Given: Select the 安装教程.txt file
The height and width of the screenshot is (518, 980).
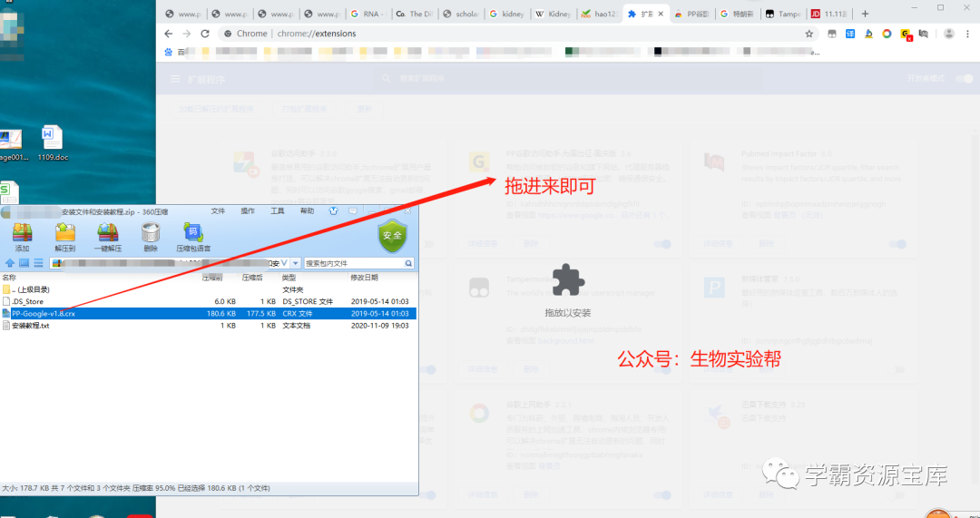Looking at the screenshot, I should coord(208,326).
